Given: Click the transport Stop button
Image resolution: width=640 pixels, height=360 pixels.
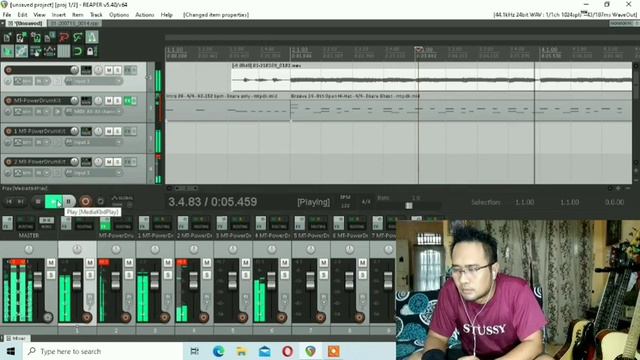Looking at the screenshot, I should click(38, 201).
